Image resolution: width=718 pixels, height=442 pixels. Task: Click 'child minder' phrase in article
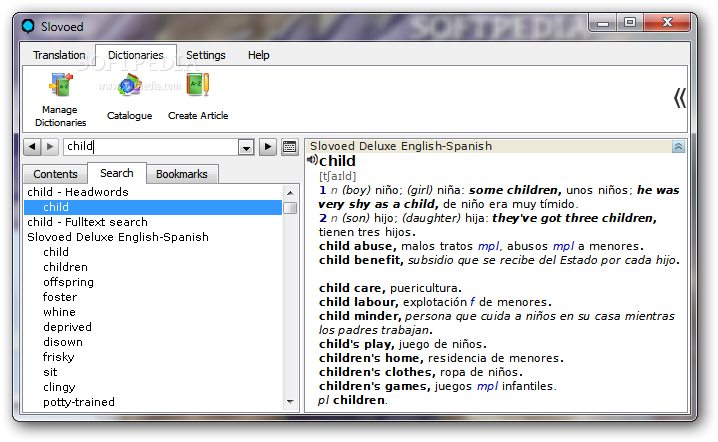(x=360, y=316)
